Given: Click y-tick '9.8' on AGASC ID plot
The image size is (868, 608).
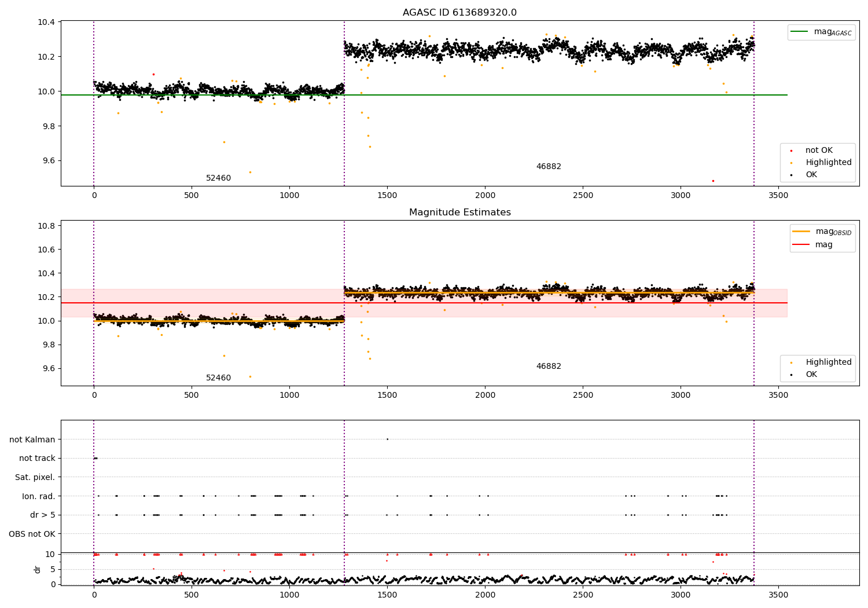Looking at the screenshot, I should click(x=48, y=126).
